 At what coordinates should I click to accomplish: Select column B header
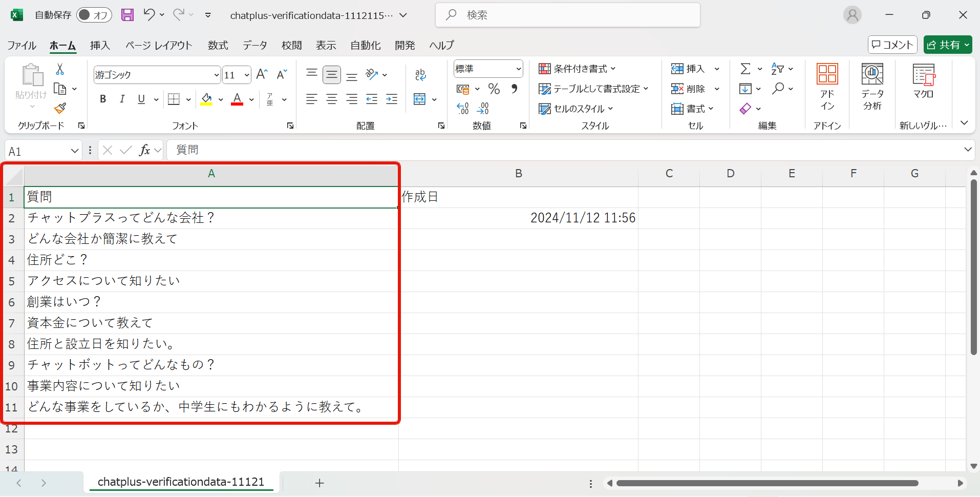(x=519, y=174)
